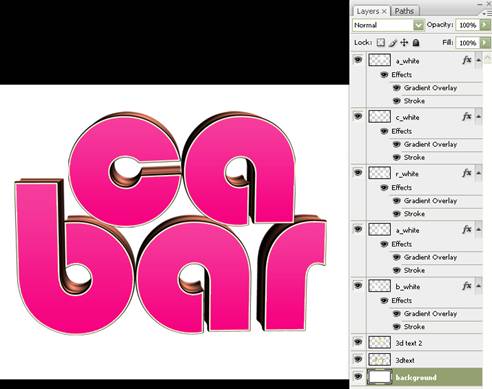Select the 3dtext layer name

point(405,360)
